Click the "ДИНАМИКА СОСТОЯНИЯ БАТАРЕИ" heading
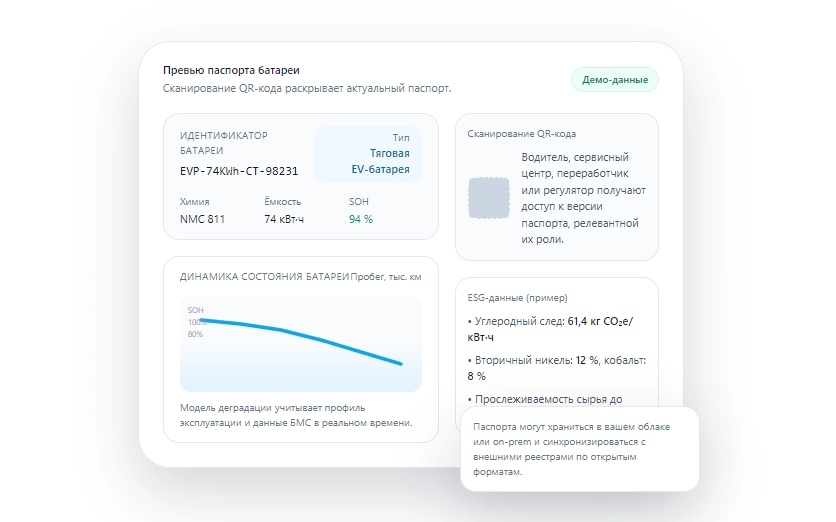 tap(265, 276)
